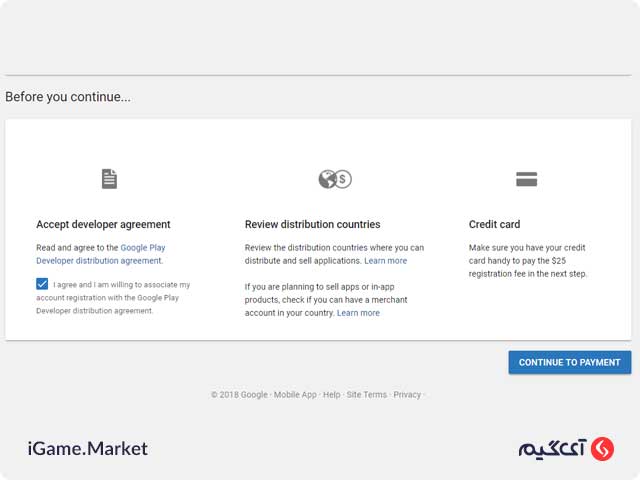This screenshot has height=480, width=640.
Task: Click the credit card icon
Action: click(527, 179)
